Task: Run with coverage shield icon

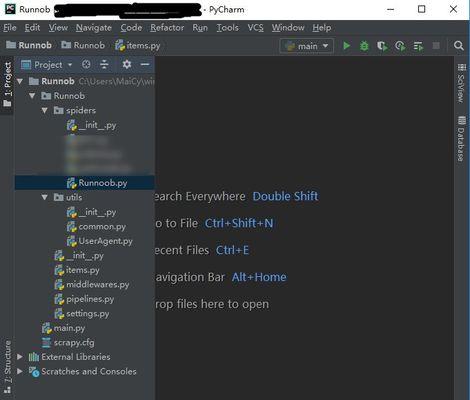Action: click(382, 46)
